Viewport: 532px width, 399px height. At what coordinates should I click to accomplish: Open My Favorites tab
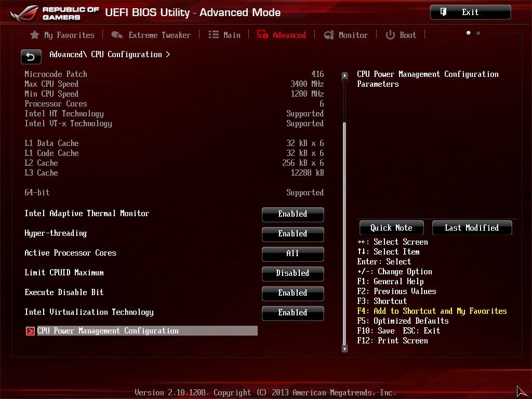62,35
